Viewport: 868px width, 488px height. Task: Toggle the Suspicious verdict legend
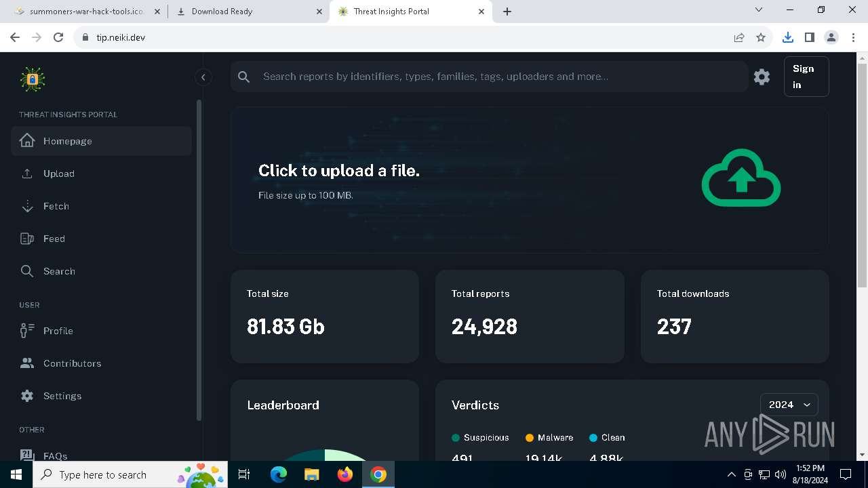pyautogui.click(x=480, y=438)
